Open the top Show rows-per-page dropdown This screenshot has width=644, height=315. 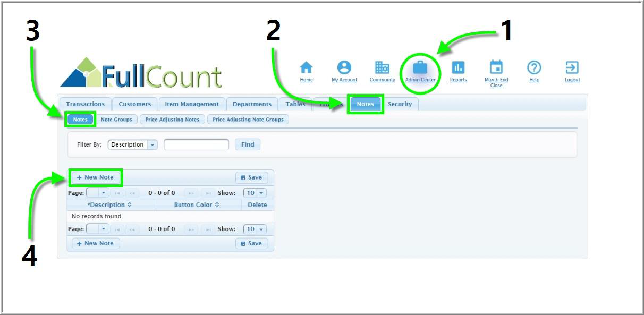[261, 193]
